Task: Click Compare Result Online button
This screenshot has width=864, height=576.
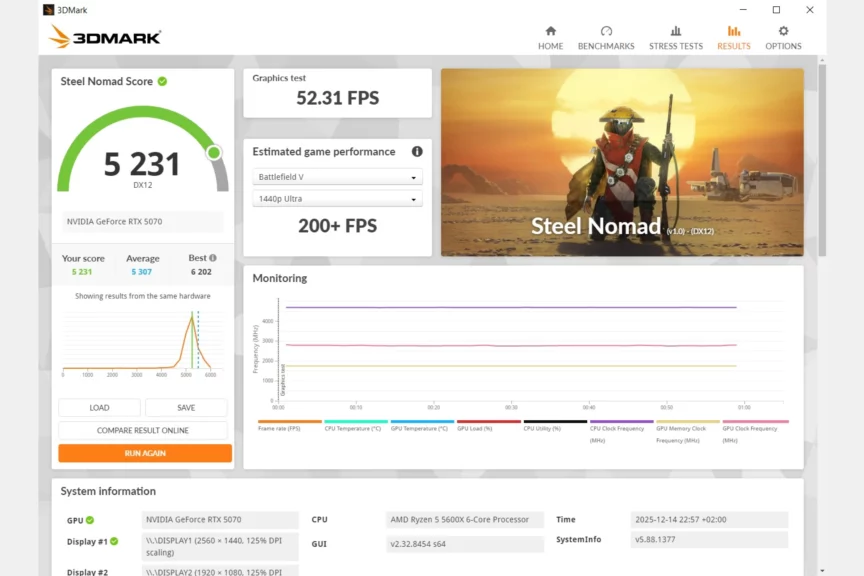Action: [142, 430]
